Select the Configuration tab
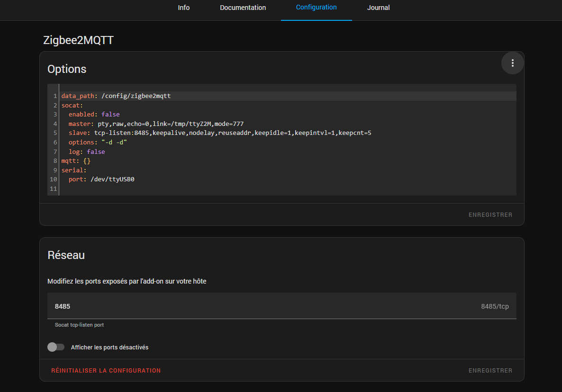Image resolution: width=562 pixels, height=392 pixels. tap(316, 8)
